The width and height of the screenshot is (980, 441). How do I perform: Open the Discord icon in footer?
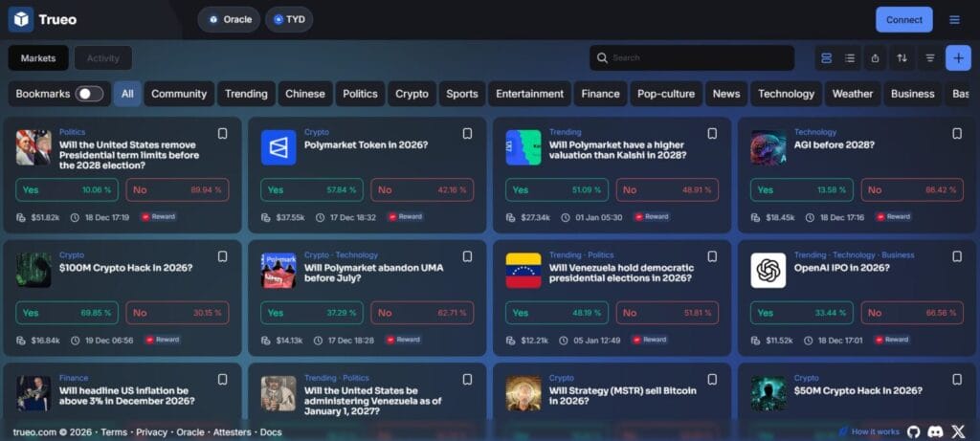coord(936,431)
